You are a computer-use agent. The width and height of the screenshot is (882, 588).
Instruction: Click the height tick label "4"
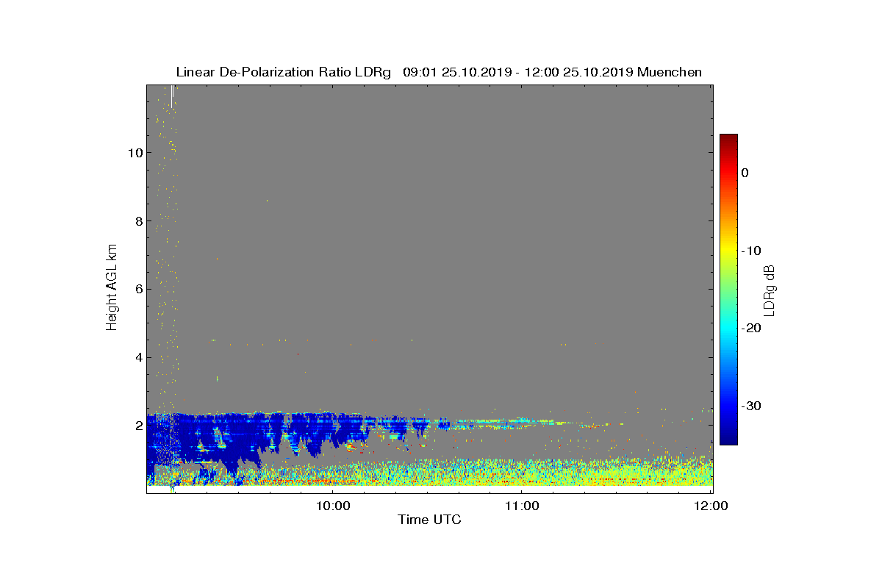click(x=138, y=357)
